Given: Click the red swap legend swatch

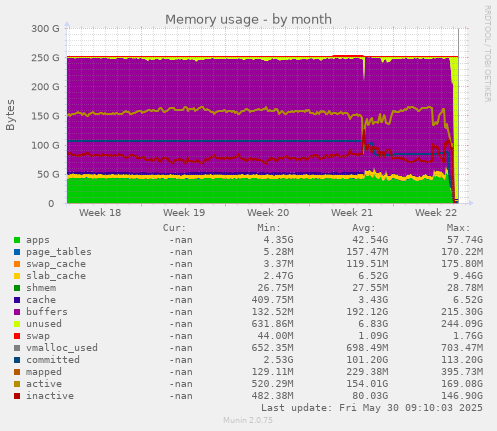Looking at the screenshot, I should pos(17,336).
